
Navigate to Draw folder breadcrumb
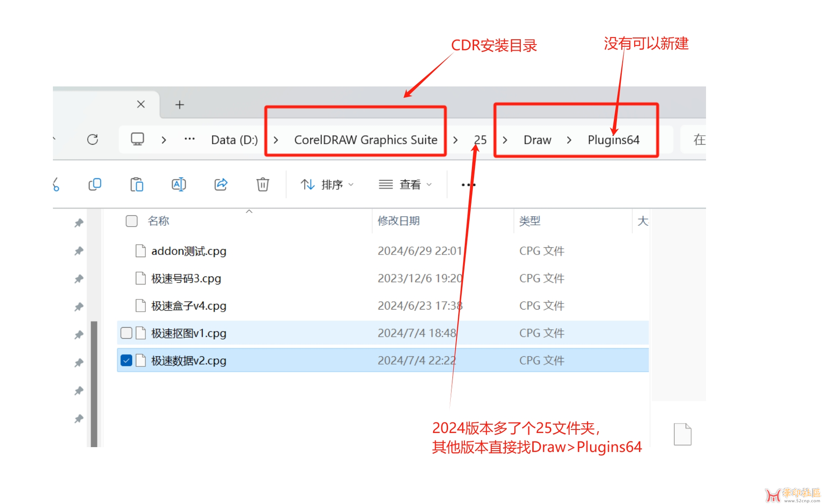click(x=537, y=140)
